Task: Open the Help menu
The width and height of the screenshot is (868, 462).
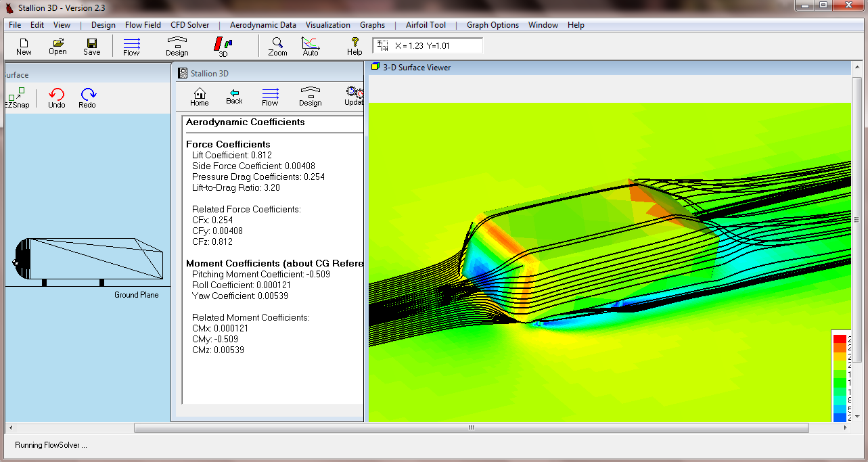Action: point(576,25)
